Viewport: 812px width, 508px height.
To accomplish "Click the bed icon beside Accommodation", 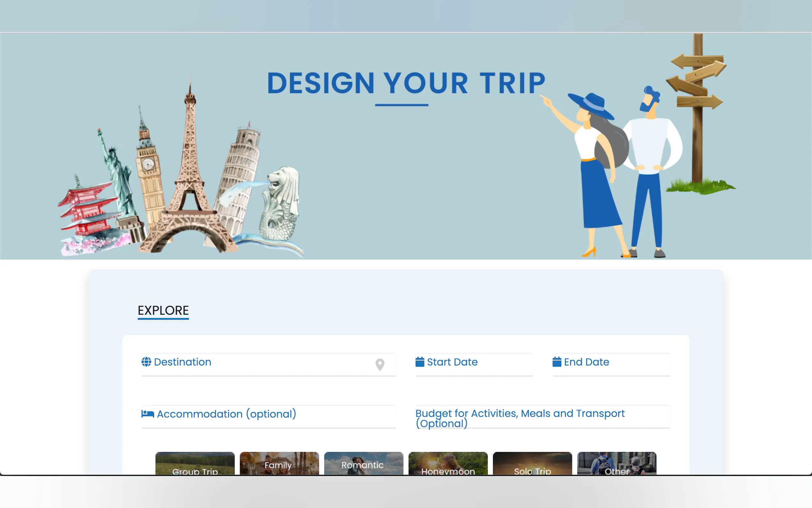I will point(147,414).
